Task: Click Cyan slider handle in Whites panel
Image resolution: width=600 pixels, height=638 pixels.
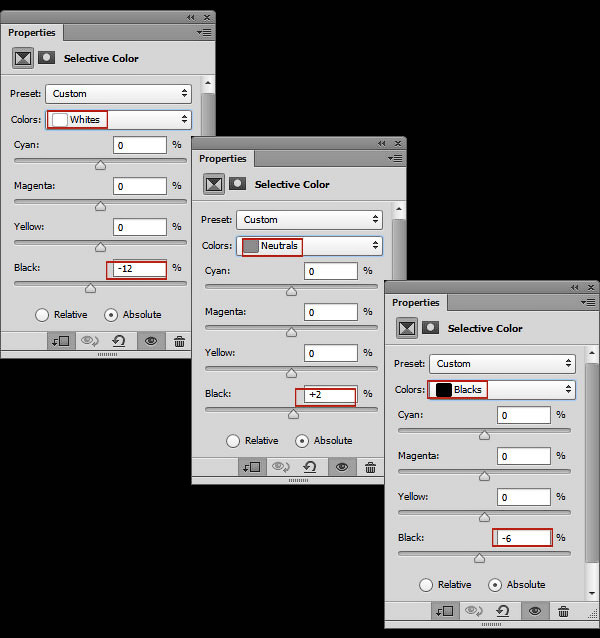Action: (100, 165)
